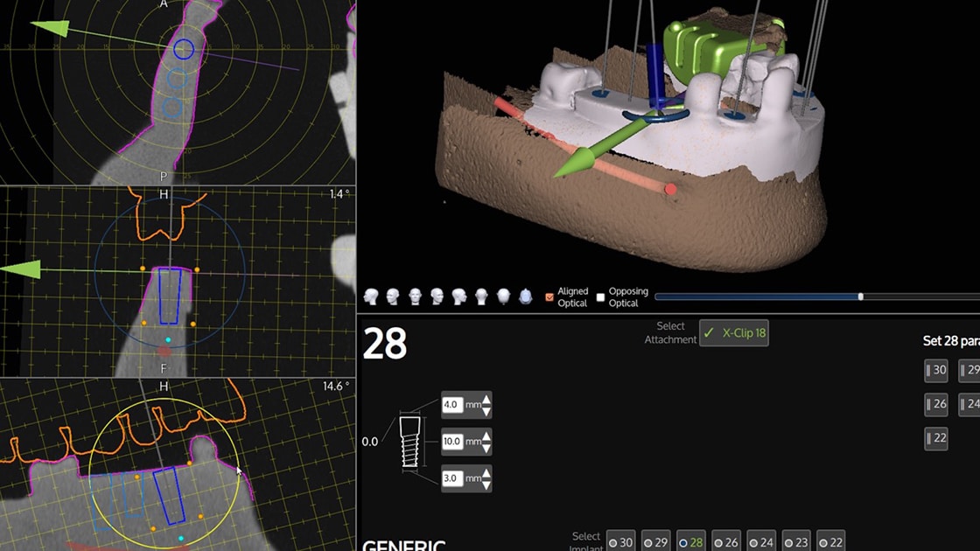
Task: Select implant 26 radio option
Action: click(725, 542)
